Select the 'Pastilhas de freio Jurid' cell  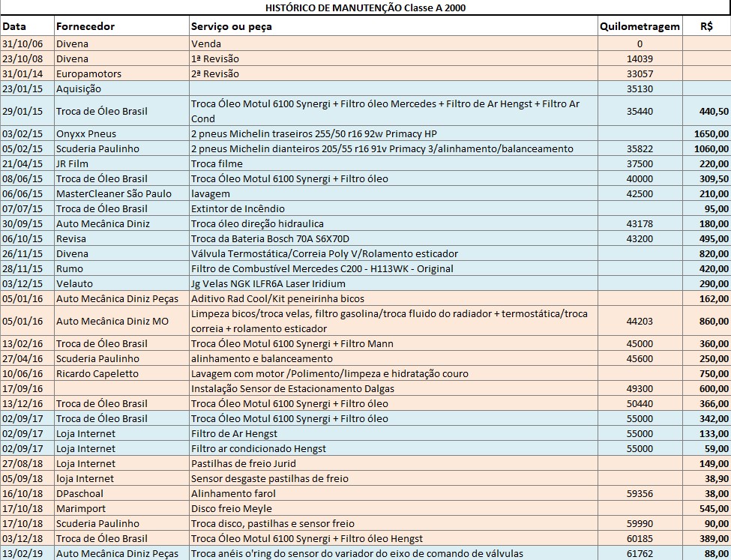[x=394, y=463]
